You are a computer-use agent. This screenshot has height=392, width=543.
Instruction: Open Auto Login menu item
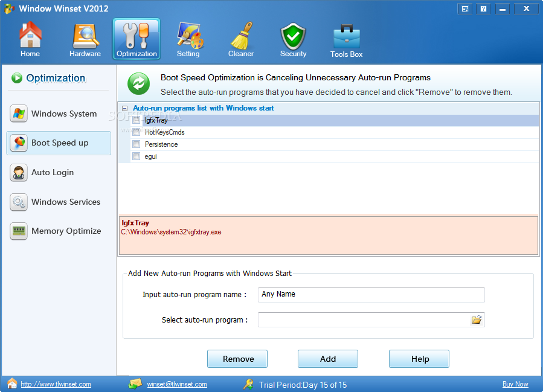coord(59,173)
